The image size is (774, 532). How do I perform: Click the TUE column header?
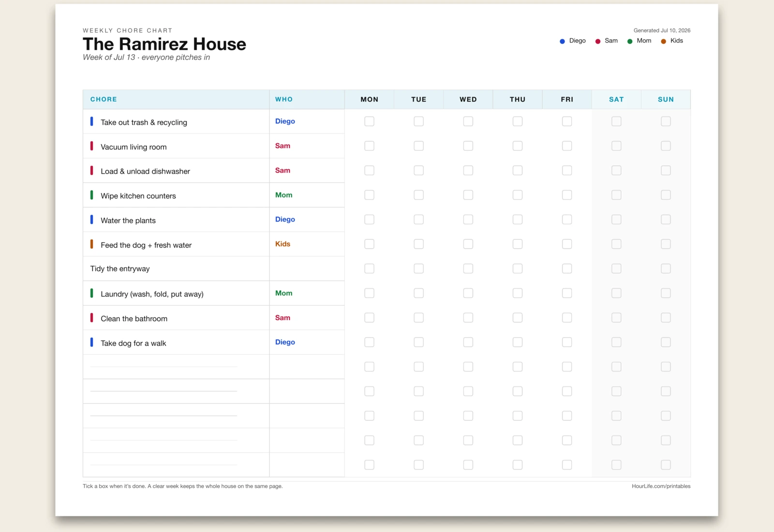click(x=419, y=99)
